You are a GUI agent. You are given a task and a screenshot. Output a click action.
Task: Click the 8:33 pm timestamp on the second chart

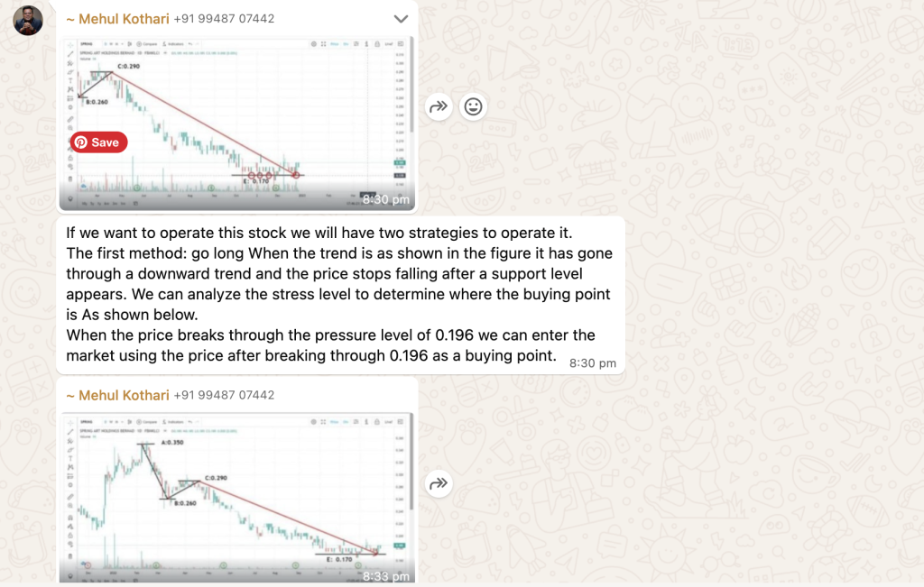point(385,576)
